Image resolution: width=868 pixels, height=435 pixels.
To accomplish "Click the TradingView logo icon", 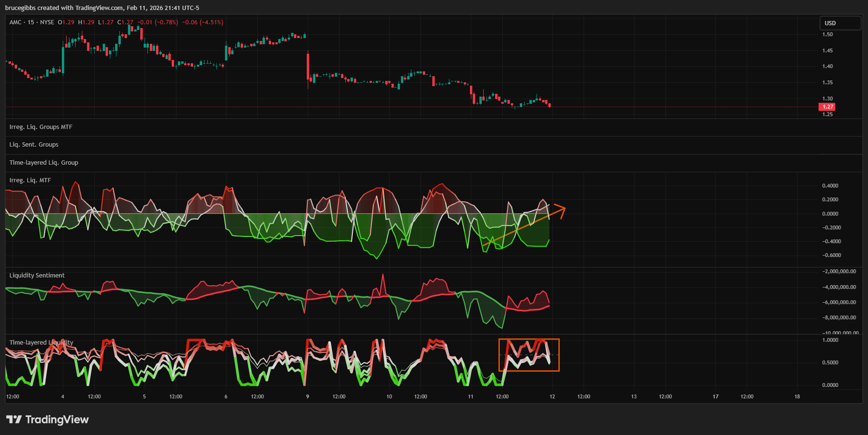I will coord(14,419).
